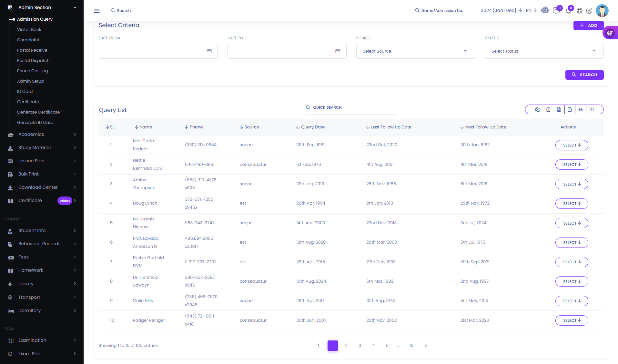Open the user profile avatar
The height and width of the screenshot is (364, 618).
point(602,11)
